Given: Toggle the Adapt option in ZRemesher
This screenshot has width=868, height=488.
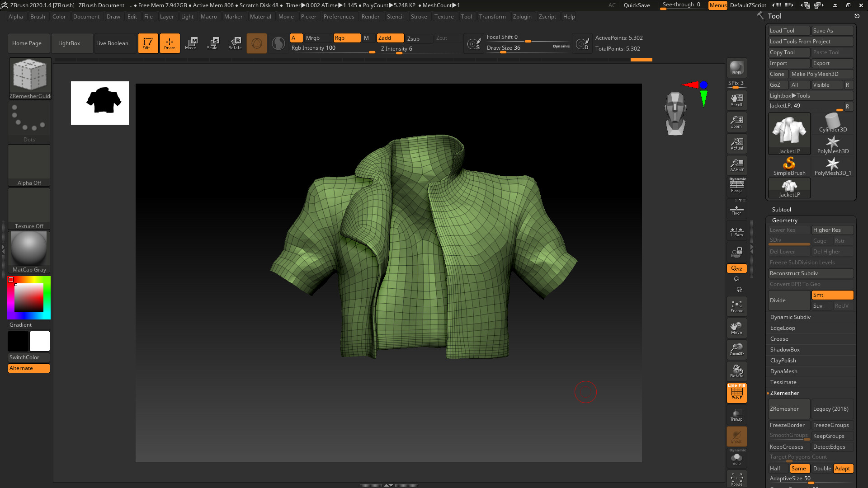Looking at the screenshot, I should point(843,469).
